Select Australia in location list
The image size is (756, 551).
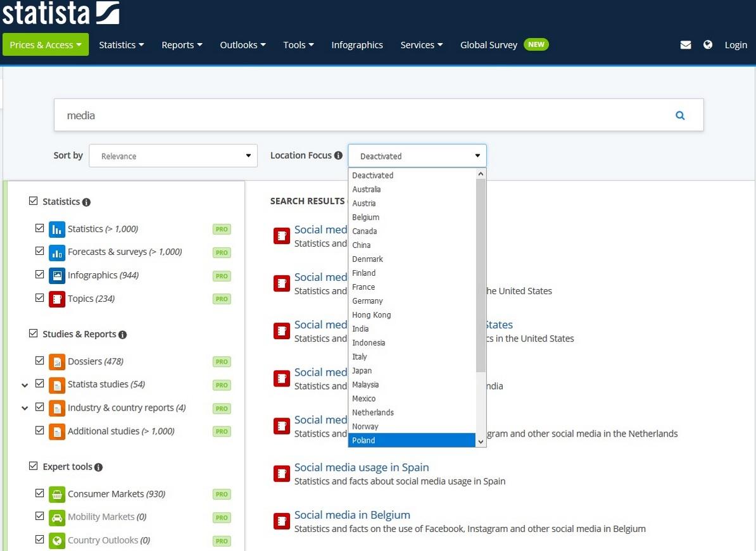(x=412, y=189)
